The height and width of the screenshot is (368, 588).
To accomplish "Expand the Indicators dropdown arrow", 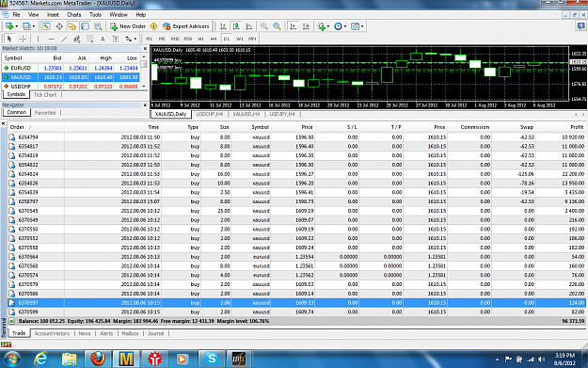I will point(328,26).
